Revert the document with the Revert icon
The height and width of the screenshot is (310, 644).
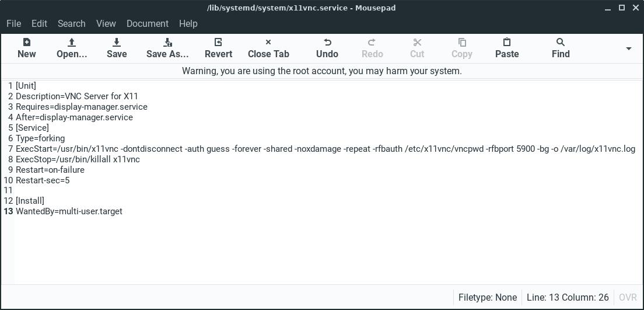[x=218, y=43]
